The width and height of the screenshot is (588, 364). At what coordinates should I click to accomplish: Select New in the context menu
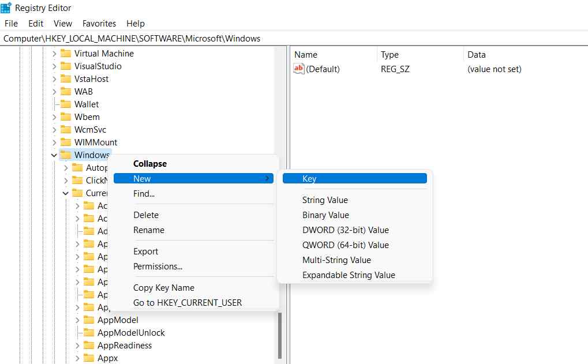(x=193, y=178)
